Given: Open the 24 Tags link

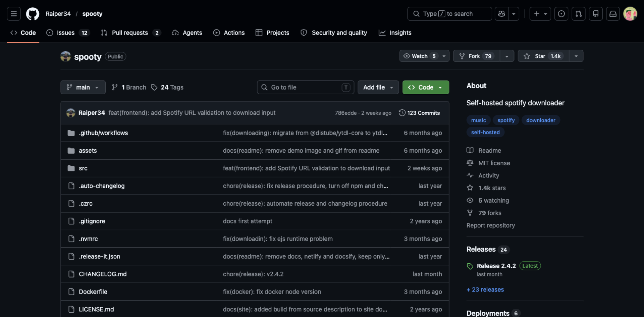Looking at the screenshot, I should 167,87.
